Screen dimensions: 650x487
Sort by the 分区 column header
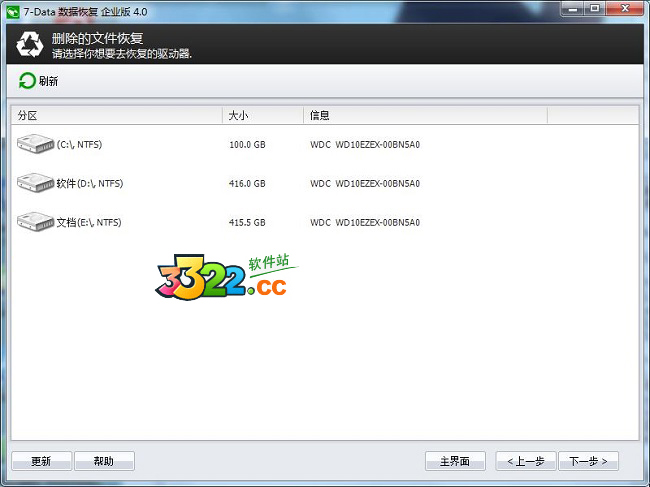coord(117,115)
